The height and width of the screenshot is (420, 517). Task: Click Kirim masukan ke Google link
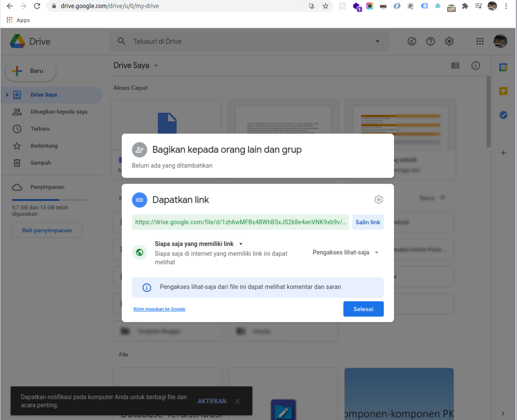coord(159,309)
